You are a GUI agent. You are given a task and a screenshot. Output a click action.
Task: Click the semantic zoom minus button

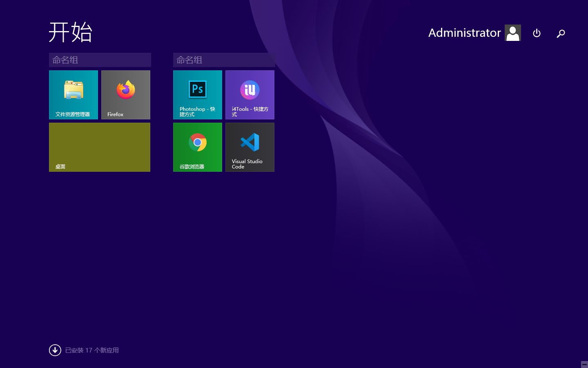584,364
